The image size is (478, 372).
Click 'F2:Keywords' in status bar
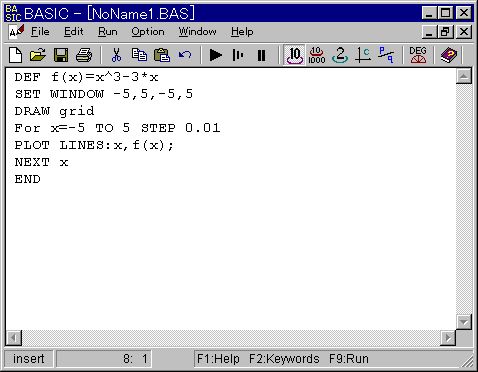coord(284,359)
